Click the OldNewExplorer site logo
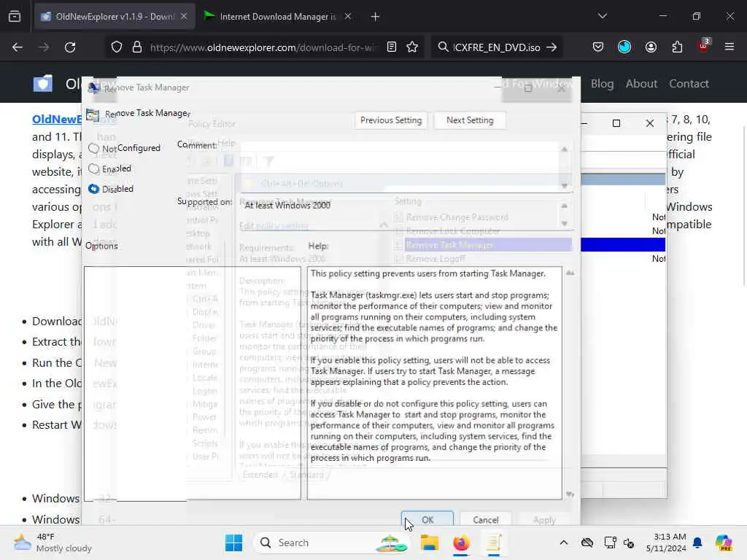747x560 pixels. click(43, 84)
